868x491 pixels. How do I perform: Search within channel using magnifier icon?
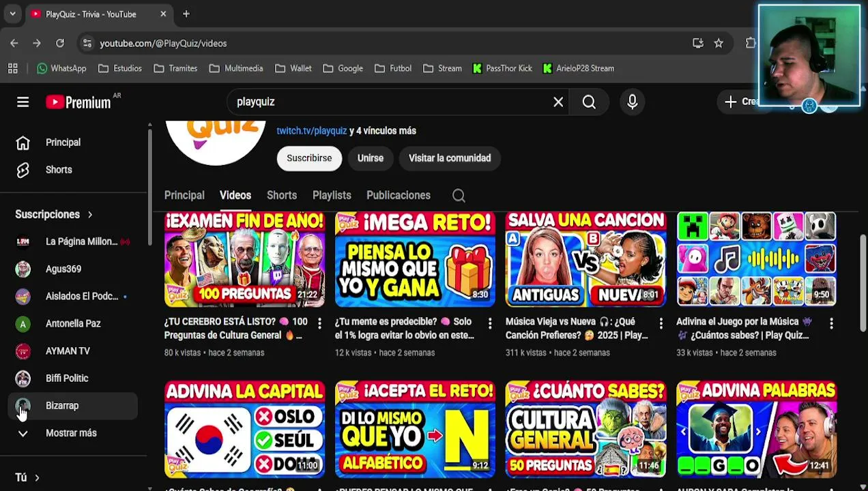point(459,196)
